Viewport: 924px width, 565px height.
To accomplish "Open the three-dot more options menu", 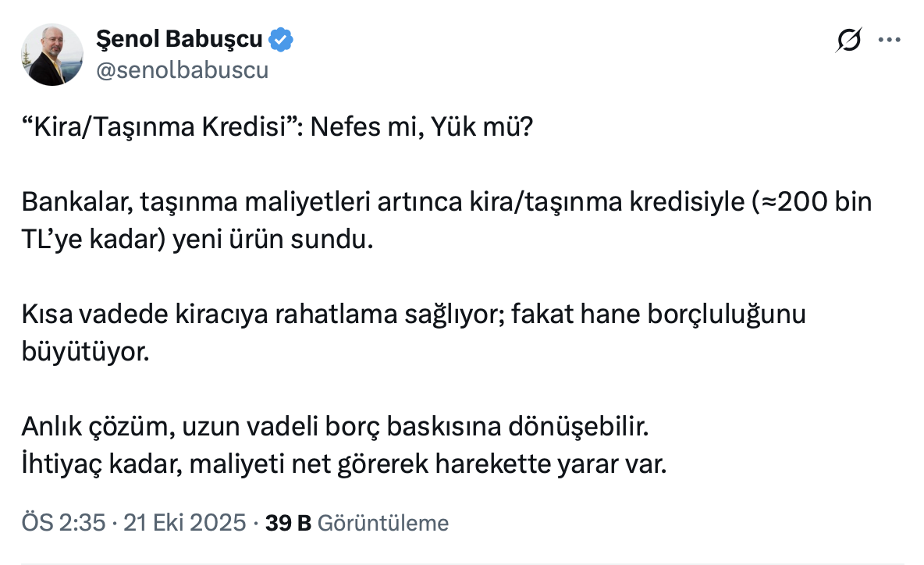I will 889,40.
